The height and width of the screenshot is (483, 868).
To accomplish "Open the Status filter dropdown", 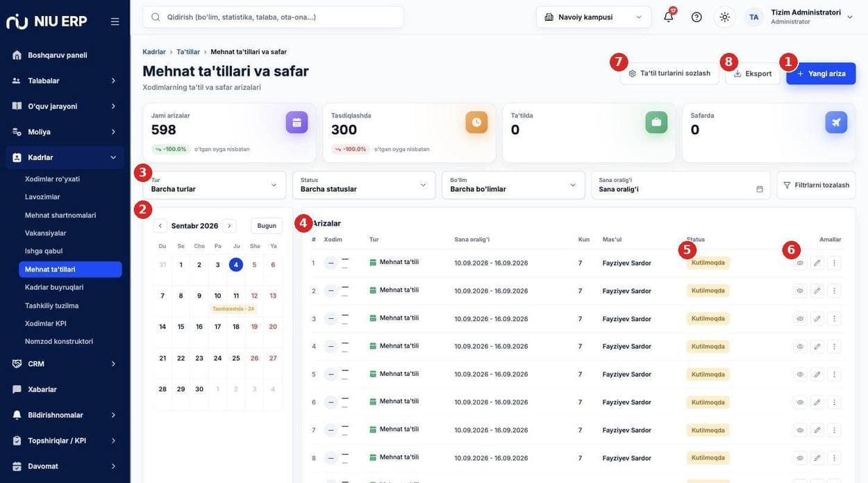I will (x=364, y=185).
